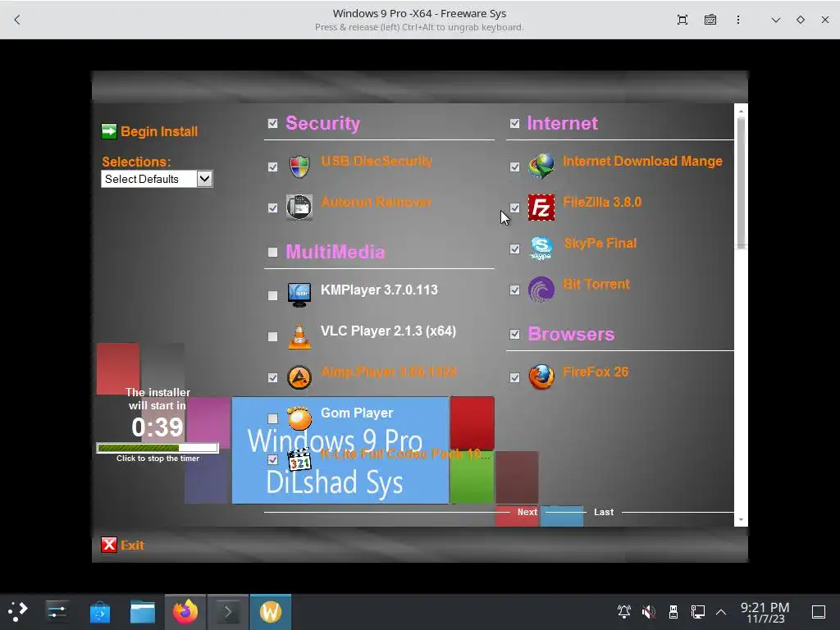The image size is (840, 630).
Task: Click the MultiMedia category heading
Action: [336, 252]
